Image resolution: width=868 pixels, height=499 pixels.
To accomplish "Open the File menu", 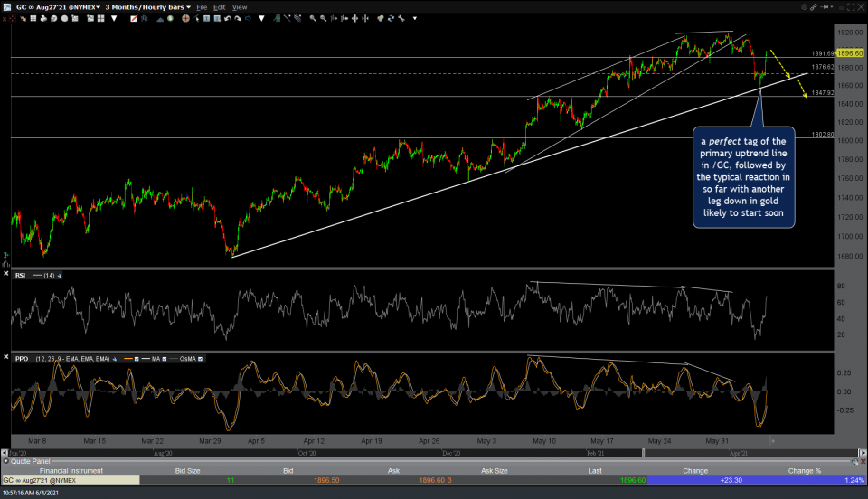I will click(203, 6).
